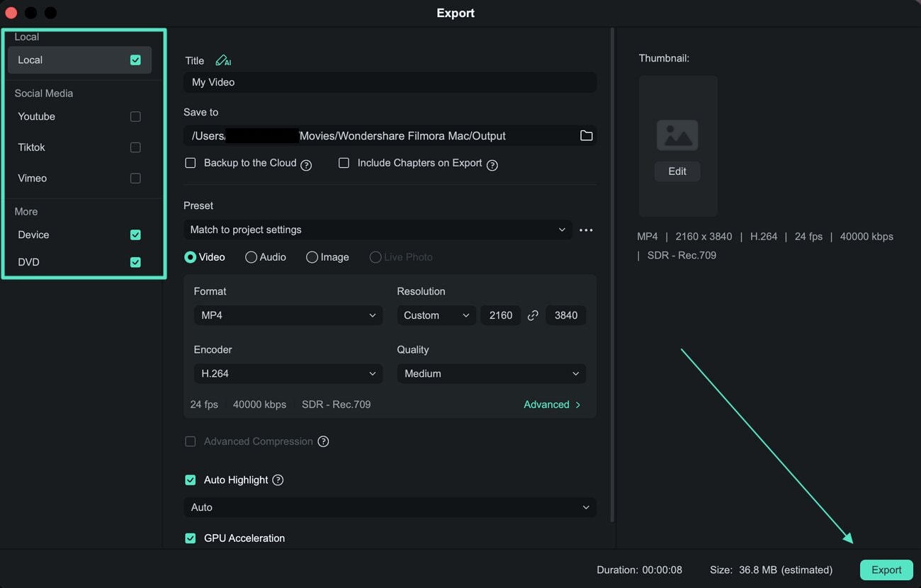
Task: Click the resolution height field 3840
Action: [x=565, y=315]
